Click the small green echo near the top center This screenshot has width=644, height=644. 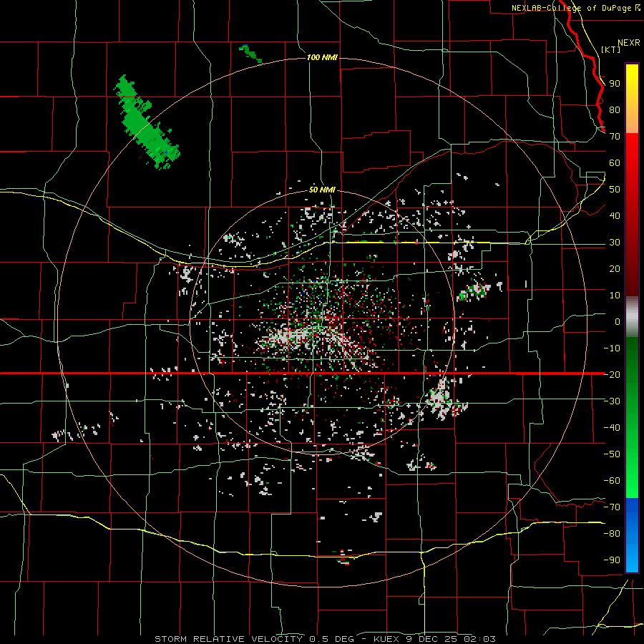(x=250, y=54)
